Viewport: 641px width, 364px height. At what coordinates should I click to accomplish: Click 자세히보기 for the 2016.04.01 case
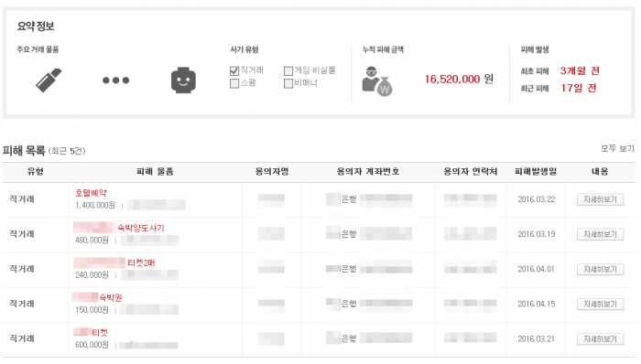pos(600,269)
